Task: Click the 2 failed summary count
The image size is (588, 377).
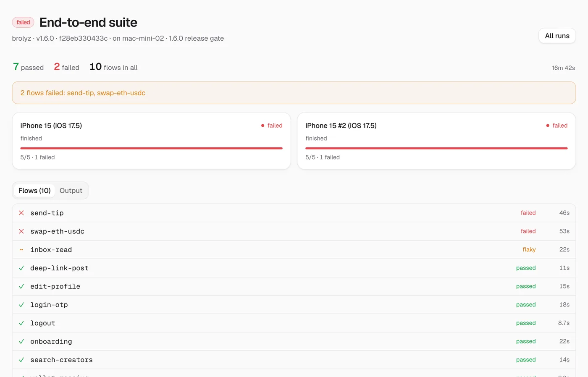Action: tap(66, 67)
